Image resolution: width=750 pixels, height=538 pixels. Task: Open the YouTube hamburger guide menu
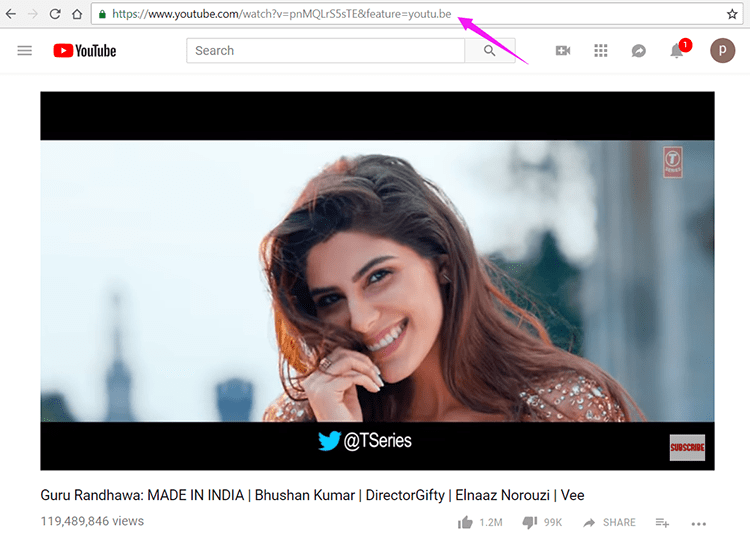(24, 51)
